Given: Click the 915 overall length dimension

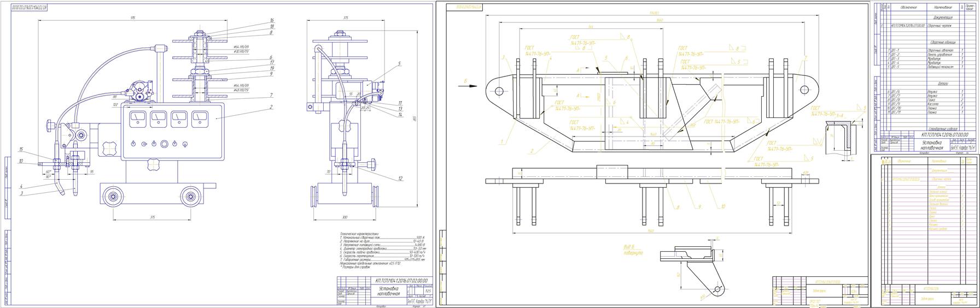Looking at the screenshot, I should (x=133, y=18).
